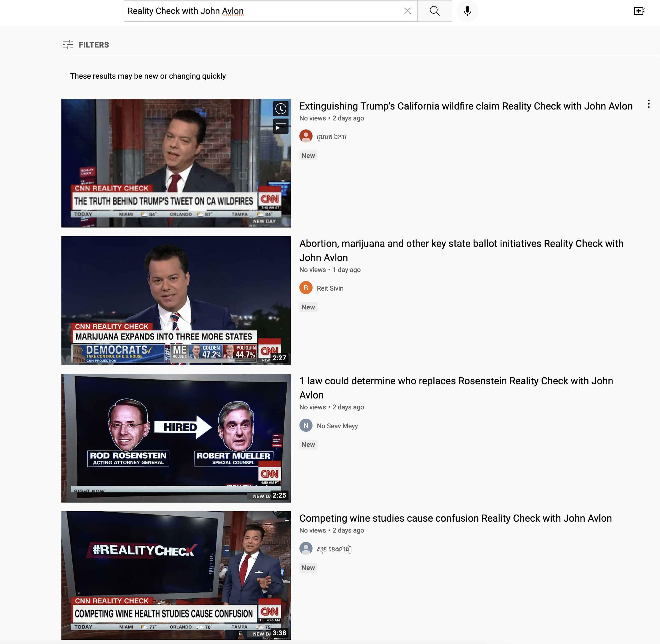This screenshot has width=660, height=644.
Task: Add wildfire video to Watch Later
Action: coord(281,109)
